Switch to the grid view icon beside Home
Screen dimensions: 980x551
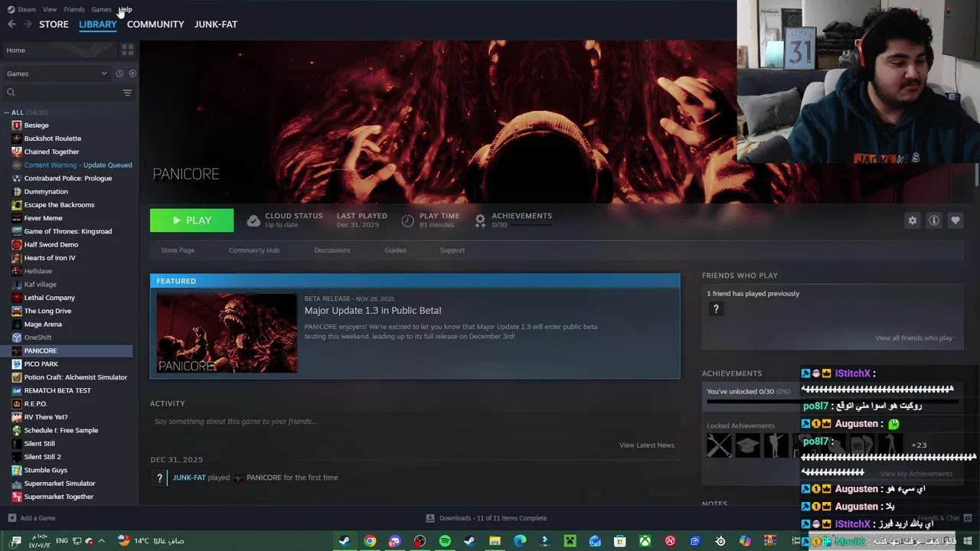tap(127, 50)
